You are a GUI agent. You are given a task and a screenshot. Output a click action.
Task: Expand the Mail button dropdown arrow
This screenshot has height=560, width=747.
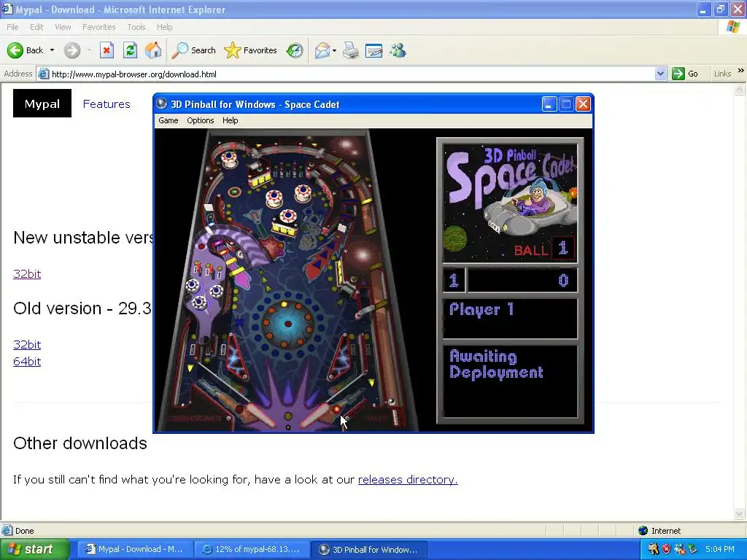pos(334,50)
